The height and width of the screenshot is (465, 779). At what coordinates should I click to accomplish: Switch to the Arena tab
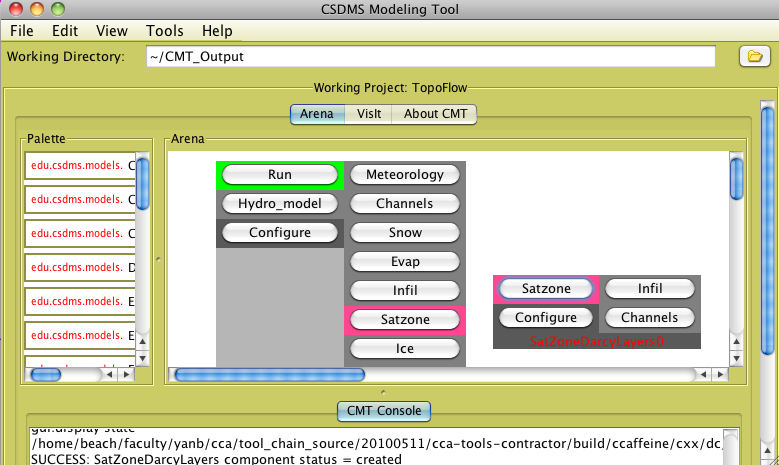click(x=317, y=114)
